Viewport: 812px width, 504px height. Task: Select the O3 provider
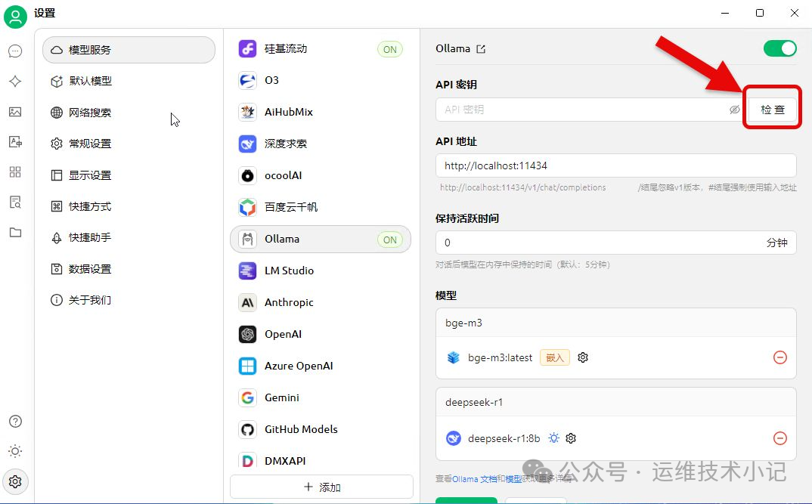point(321,81)
